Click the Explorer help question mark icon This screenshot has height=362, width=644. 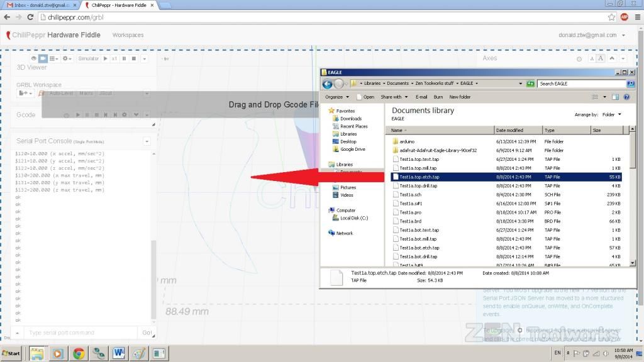pos(627,97)
